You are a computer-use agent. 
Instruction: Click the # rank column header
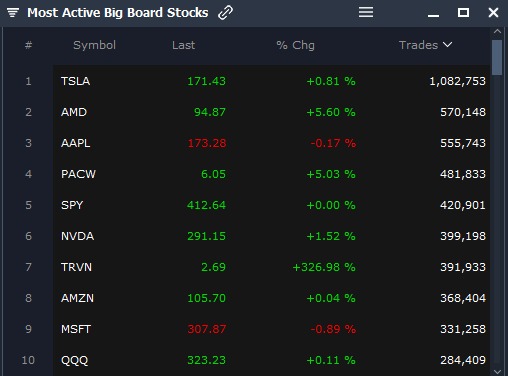point(28,45)
